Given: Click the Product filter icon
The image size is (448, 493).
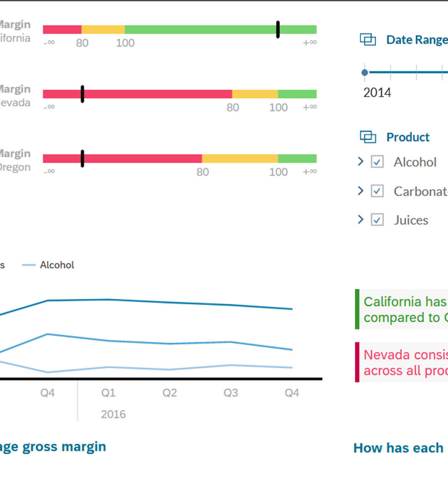Looking at the screenshot, I should point(368,137).
